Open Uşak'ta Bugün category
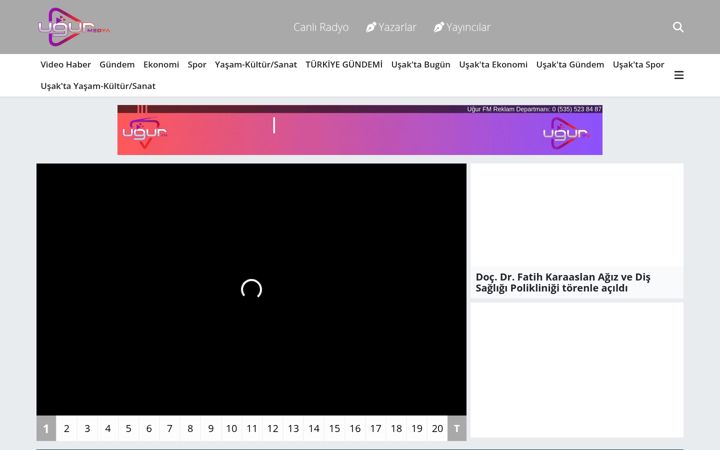 tap(421, 65)
